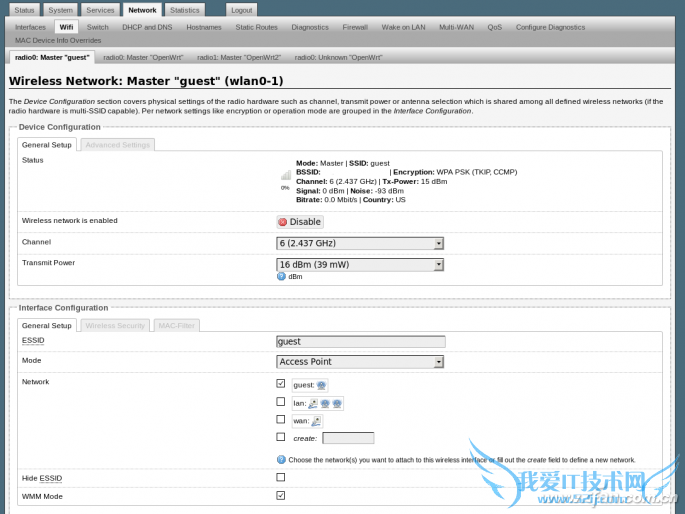This screenshot has width=685, height=514.
Task: Open the Hostnames submenu
Action: click(x=204, y=27)
